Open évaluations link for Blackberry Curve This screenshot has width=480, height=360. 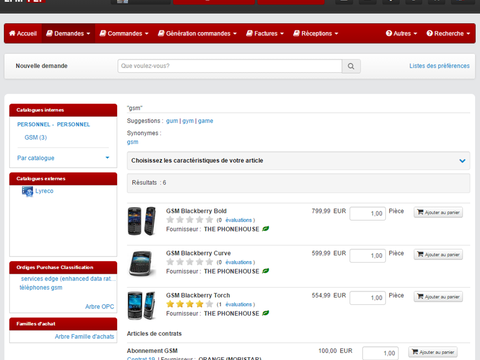coord(239,262)
